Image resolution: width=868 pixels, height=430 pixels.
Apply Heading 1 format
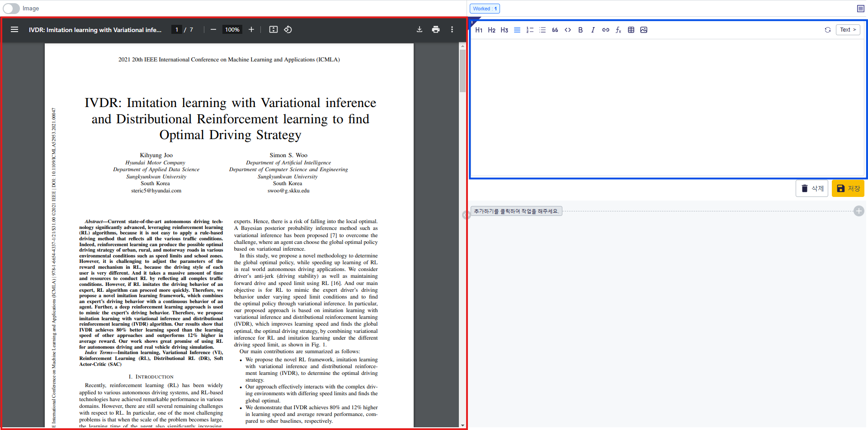(x=479, y=30)
